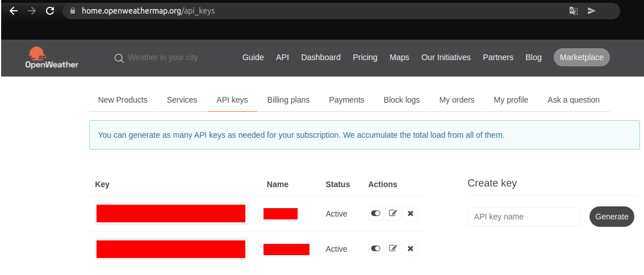Screen dimensions: 644x275
Task: Select the second row's API key field
Action: coord(172,249)
